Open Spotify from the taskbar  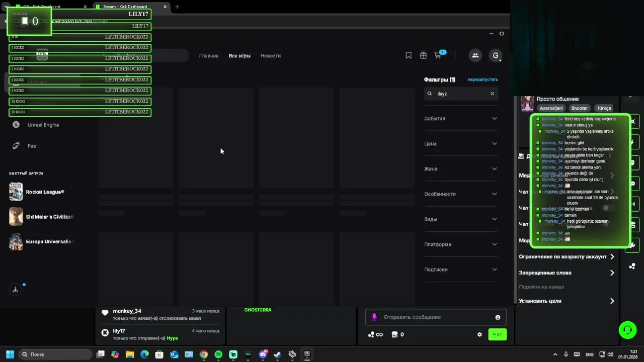pos(218,354)
